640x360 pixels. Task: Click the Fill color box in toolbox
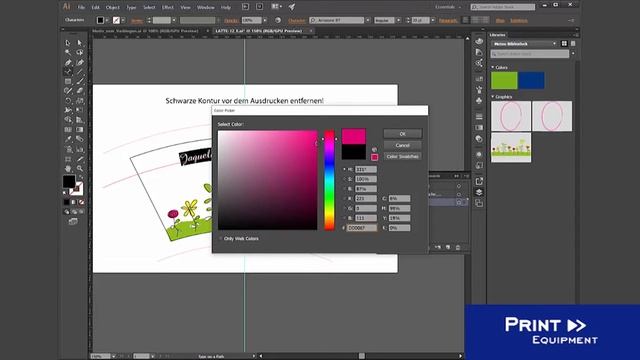[69, 182]
